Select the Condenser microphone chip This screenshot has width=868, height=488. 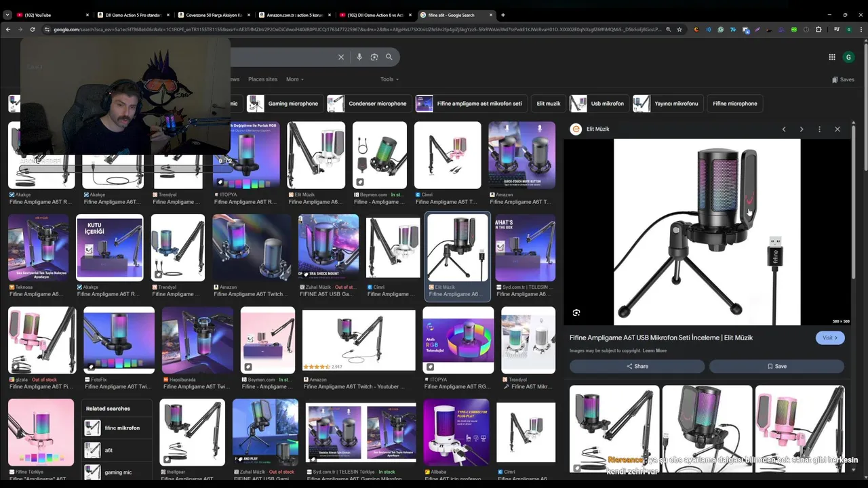click(370, 104)
